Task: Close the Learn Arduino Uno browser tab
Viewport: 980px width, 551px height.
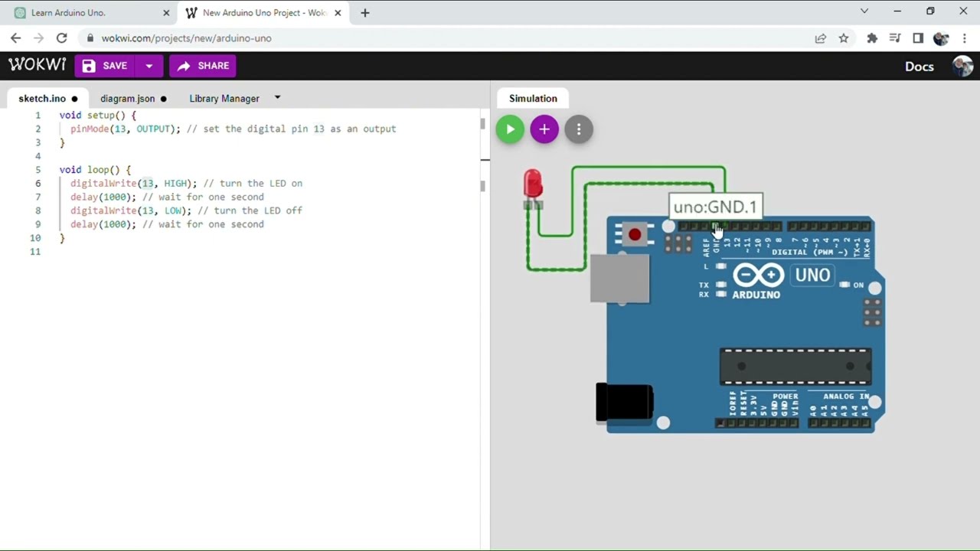Action: 166,13
